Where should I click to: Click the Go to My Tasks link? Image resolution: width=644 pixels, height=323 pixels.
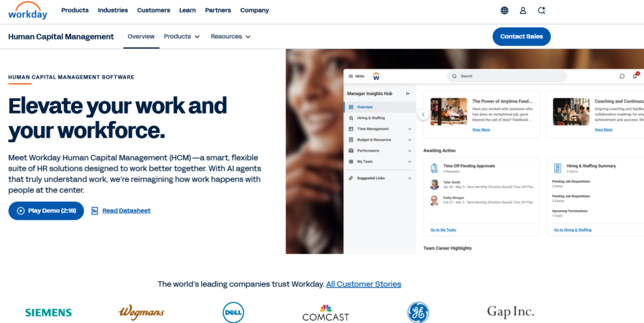(x=443, y=230)
